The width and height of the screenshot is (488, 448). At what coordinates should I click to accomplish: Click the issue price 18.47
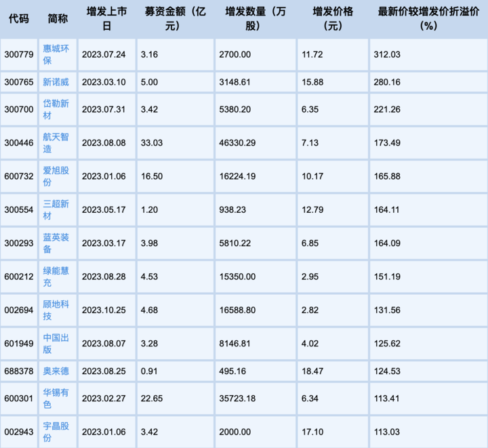pyautogui.click(x=312, y=371)
